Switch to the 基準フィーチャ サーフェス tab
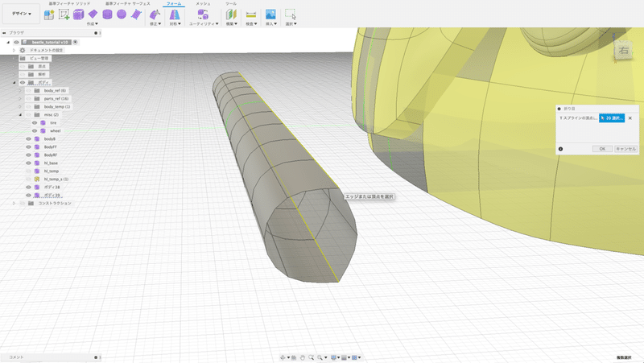Viewport: 644px width, 363px height. [128, 3]
